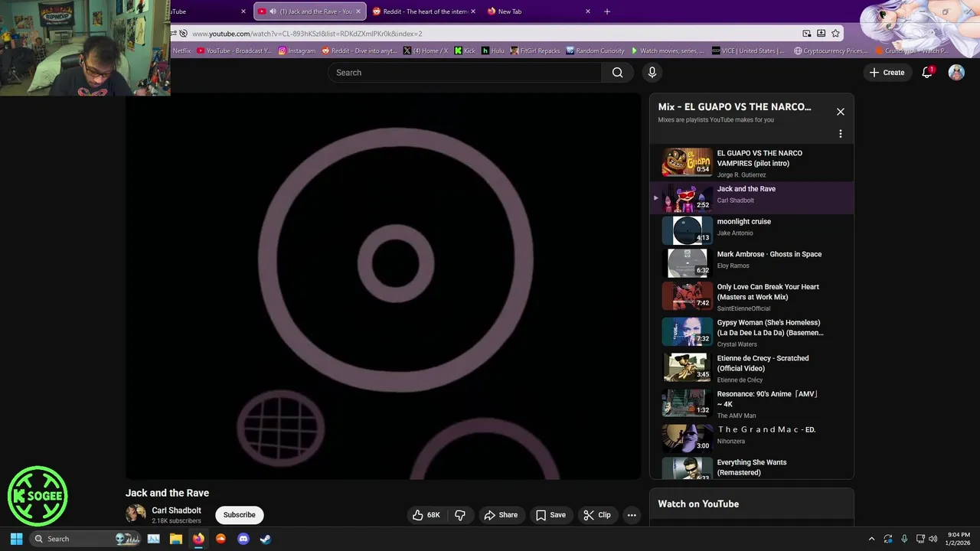Select Gypsy Woman (She's Homeless) entry
This screenshot has width=980, height=551.
(x=751, y=332)
